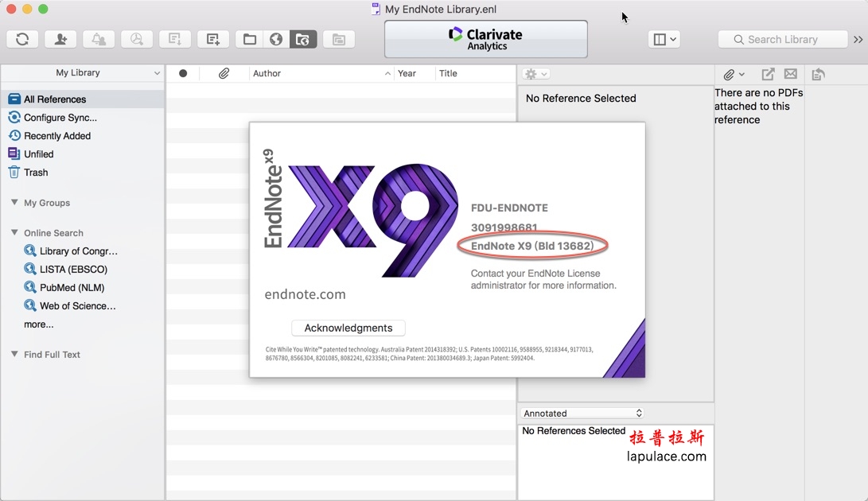This screenshot has width=868, height=501.
Task: Open the reference panel gear menu
Action: 536,74
